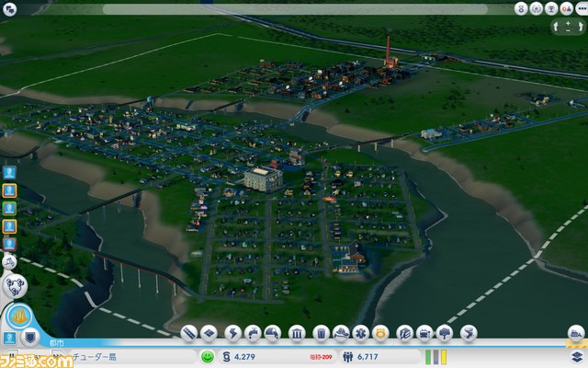Zoom out with the minus button
This screenshot has height=368, width=588.
coord(568,30)
